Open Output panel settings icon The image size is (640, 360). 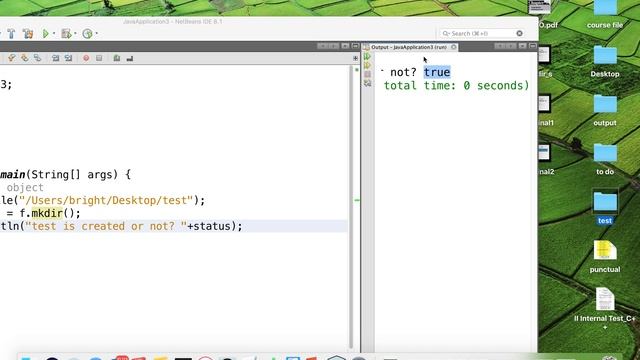click(x=367, y=83)
